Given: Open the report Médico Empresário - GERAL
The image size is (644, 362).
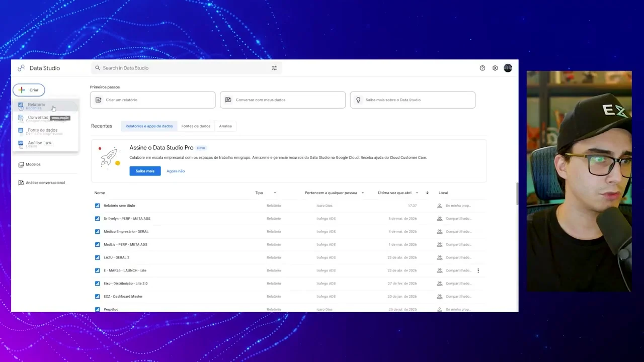Looking at the screenshot, I should pos(126,232).
